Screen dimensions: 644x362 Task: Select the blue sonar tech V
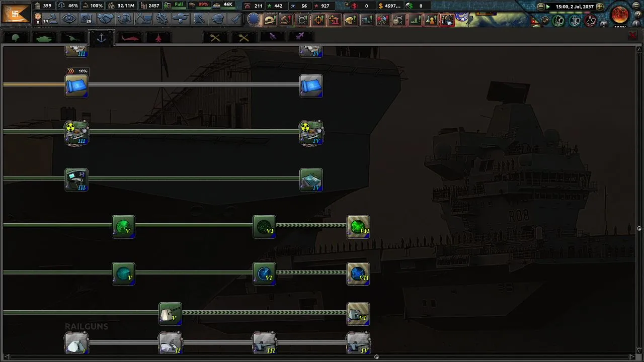[x=123, y=274]
